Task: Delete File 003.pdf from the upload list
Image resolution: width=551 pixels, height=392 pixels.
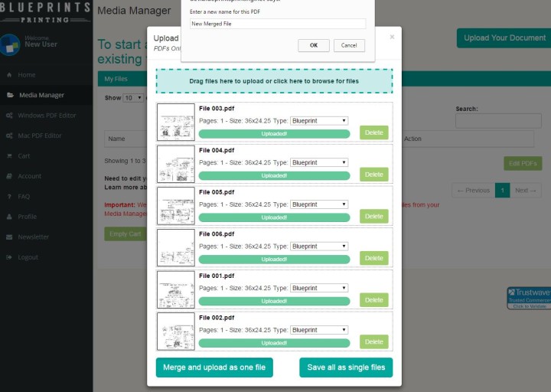Action: point(374,132)
